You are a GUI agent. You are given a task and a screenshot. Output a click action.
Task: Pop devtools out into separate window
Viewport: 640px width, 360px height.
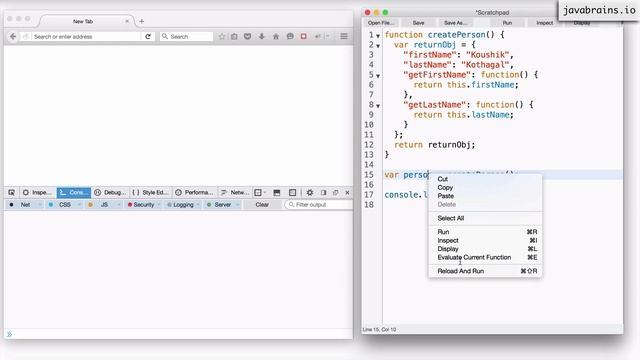[336, 192]
